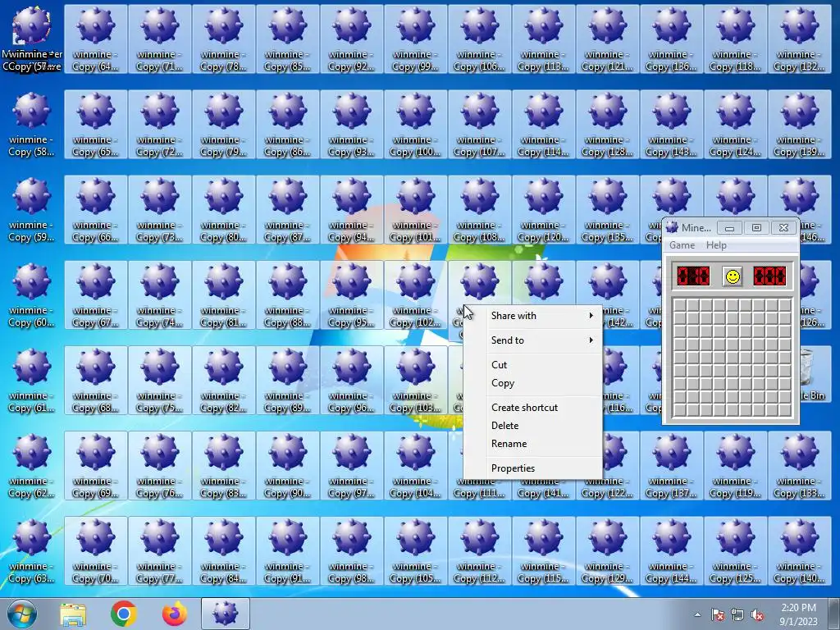This screenshot has width=840, height=630.
Task: Click the Minesweeper mine counter display
Action: click(693, 276)
